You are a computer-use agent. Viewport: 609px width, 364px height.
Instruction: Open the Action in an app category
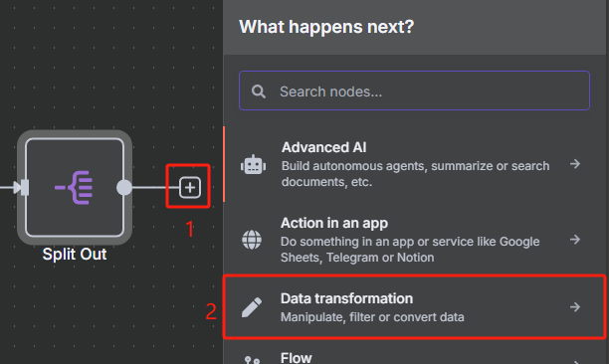(x=414, y=240)
